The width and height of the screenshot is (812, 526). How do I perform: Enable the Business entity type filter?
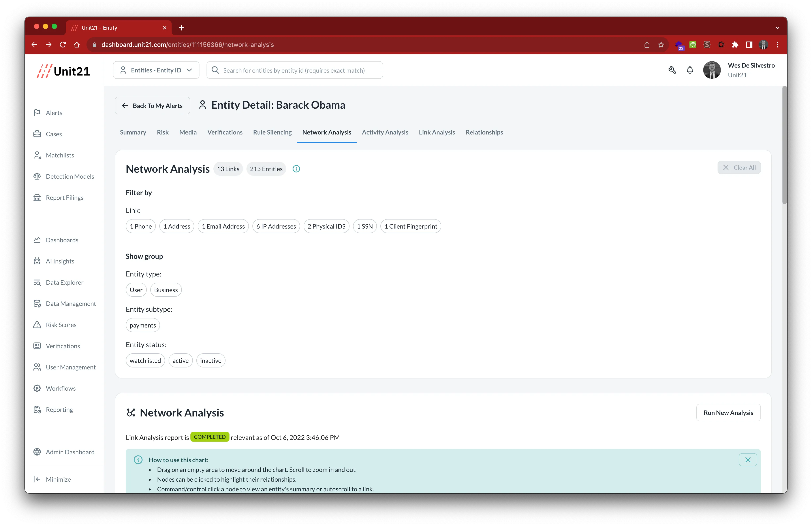pos(166,290)
